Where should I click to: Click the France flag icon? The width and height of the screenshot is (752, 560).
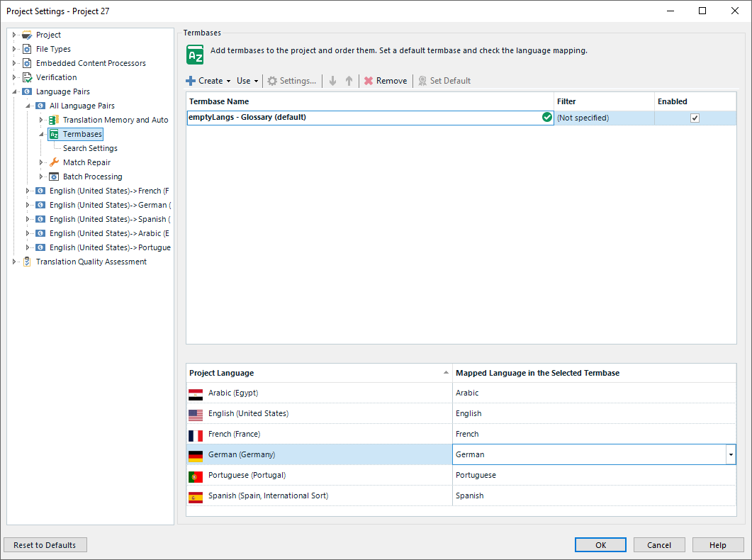pos(196,436)
